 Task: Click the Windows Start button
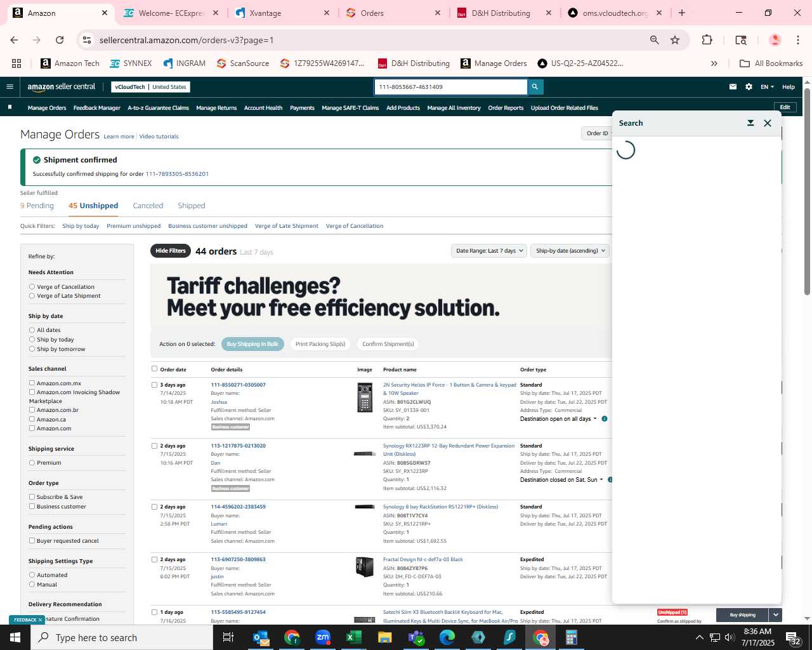point(15,637)
